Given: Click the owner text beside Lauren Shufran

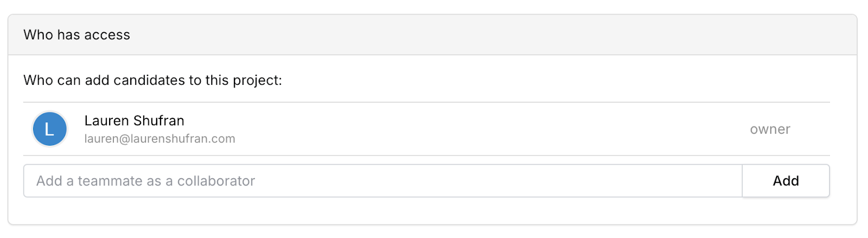Looking at the screenshot, I should [770, 129].
